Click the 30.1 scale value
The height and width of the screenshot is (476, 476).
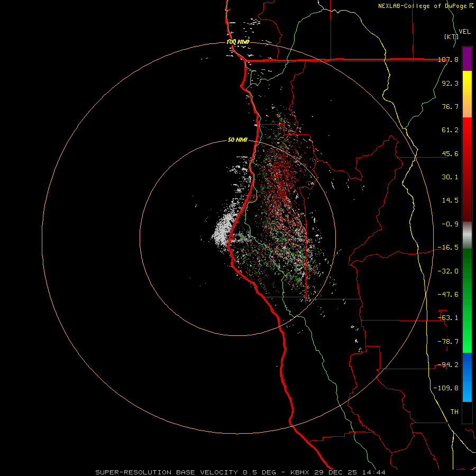450,177
